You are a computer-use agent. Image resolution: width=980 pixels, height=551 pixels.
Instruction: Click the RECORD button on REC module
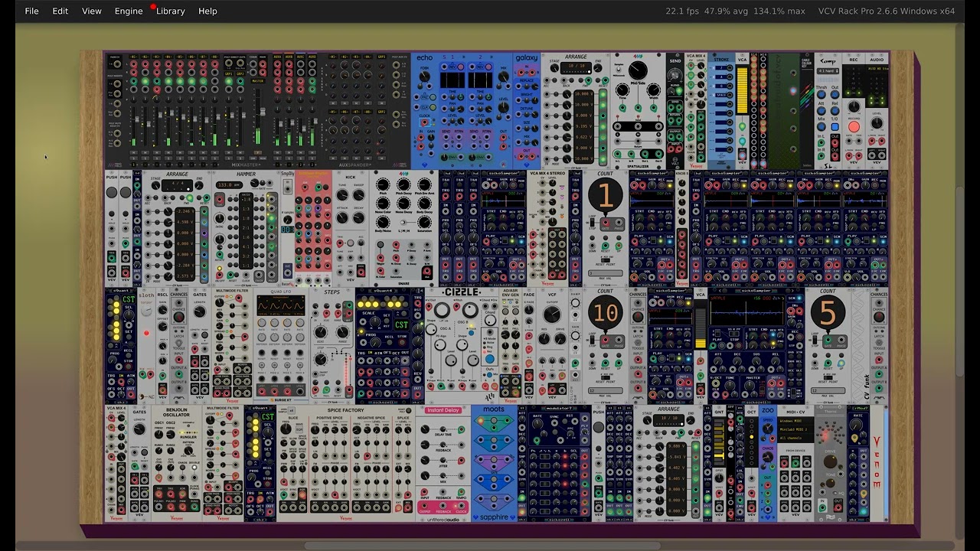(854, 126)
